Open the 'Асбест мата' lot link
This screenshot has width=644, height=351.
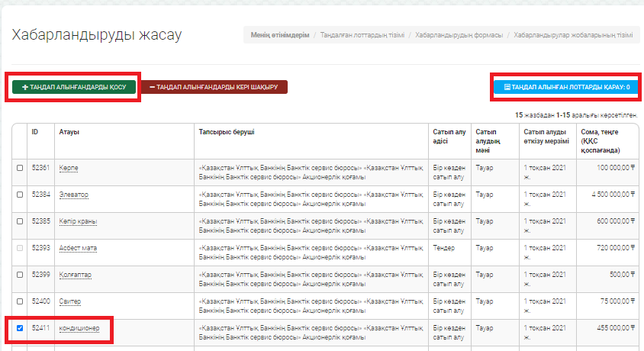click(x=78, y=248)
